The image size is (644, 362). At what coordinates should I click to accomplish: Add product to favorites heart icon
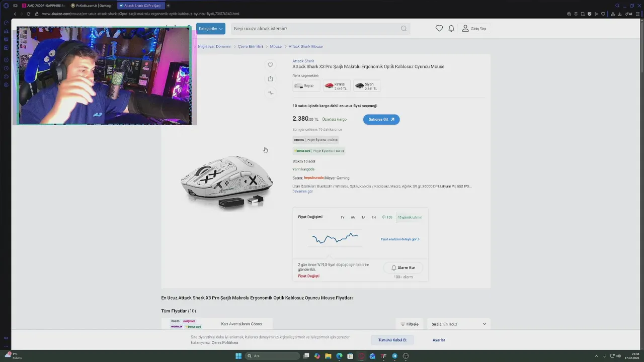pyautogui.click(x=270, y=65)
